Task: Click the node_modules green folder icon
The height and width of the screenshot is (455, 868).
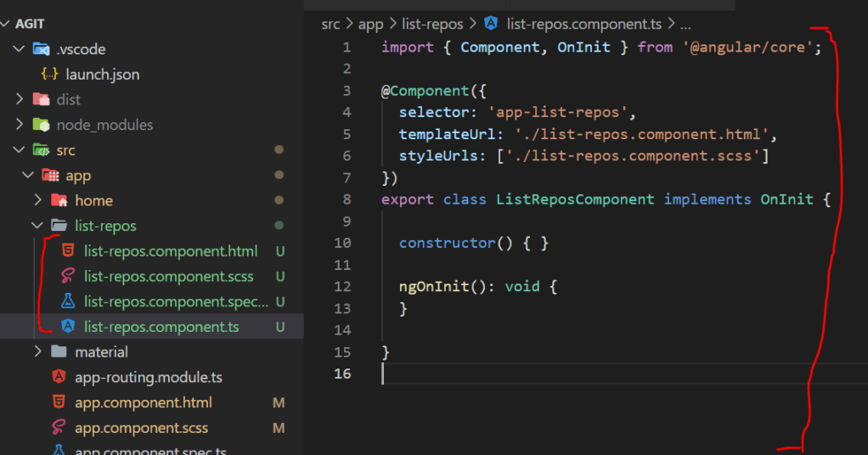Action: click(41, 125)
